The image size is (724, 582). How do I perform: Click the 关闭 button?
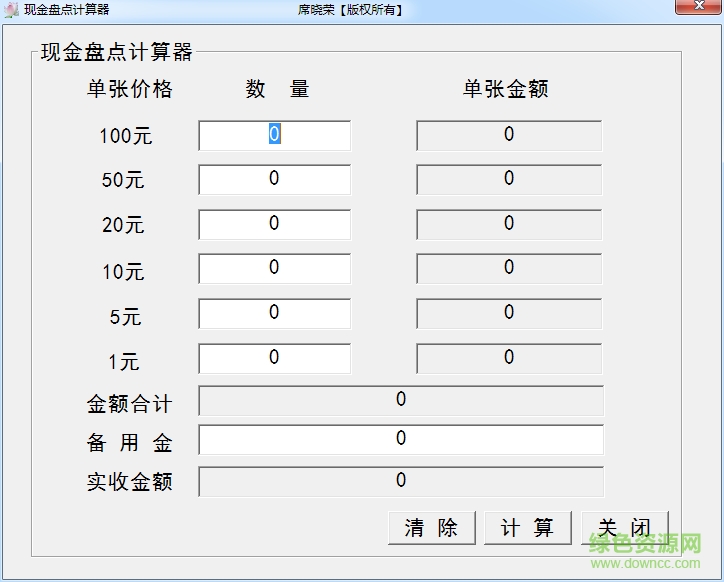624,527
